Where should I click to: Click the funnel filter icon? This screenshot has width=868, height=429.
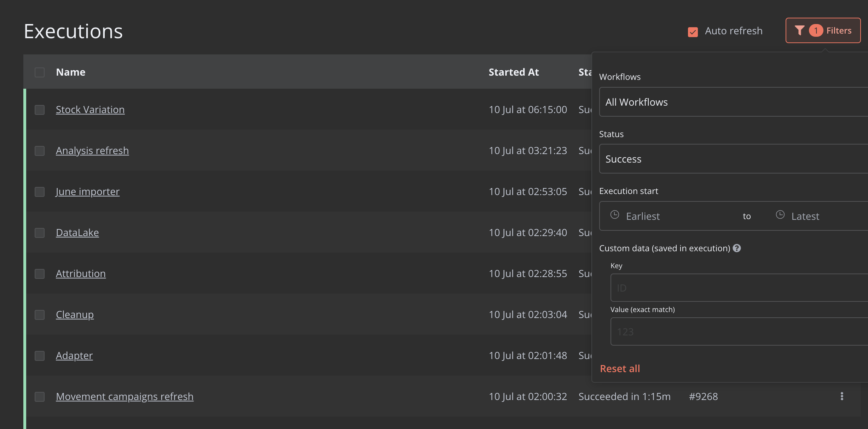point(799,30)
